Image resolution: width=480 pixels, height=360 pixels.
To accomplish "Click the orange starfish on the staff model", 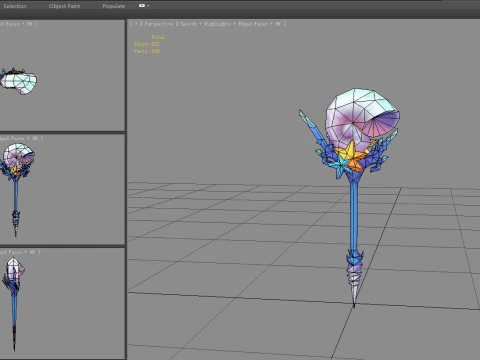I will [x=352, y=156].
